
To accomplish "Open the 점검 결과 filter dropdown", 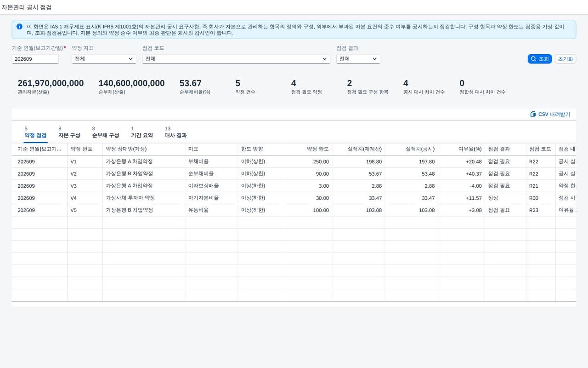I will point(358,59).
